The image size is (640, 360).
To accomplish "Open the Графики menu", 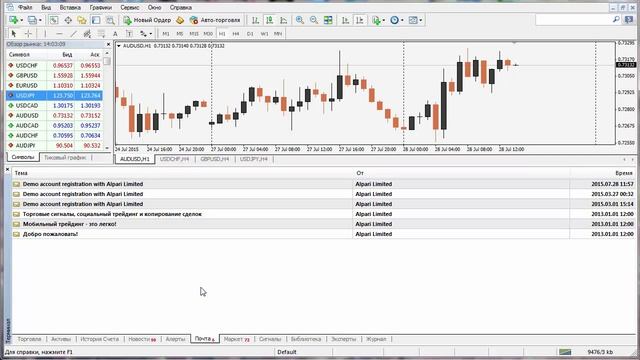I will (100, 7).
